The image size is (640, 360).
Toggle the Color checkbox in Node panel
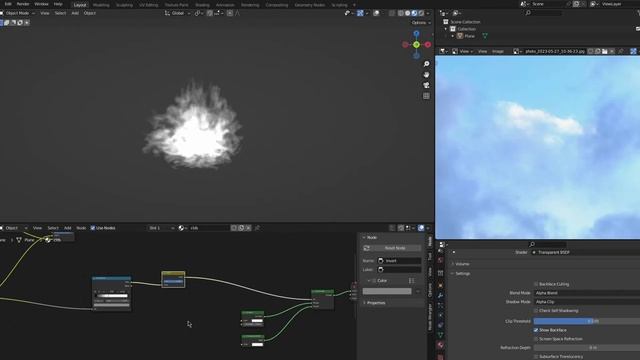[374, 281]
